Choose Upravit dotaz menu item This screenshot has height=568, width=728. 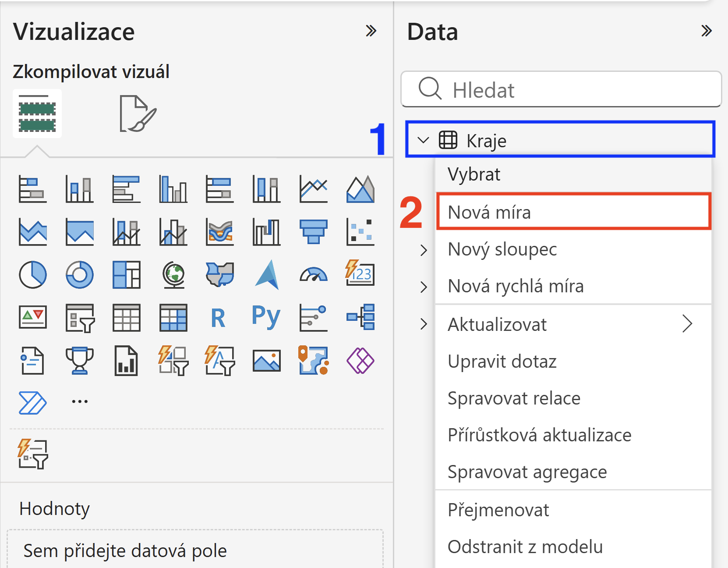tap(573, 362)
